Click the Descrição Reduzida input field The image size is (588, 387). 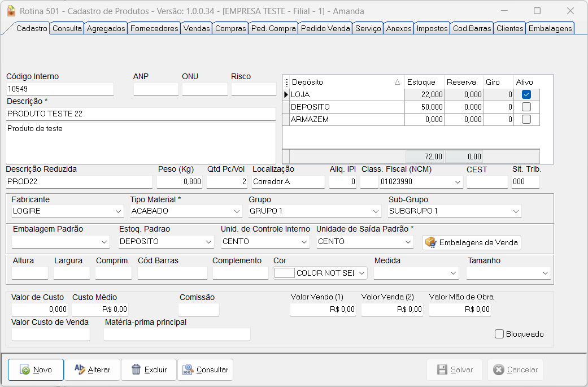[79, 182]
